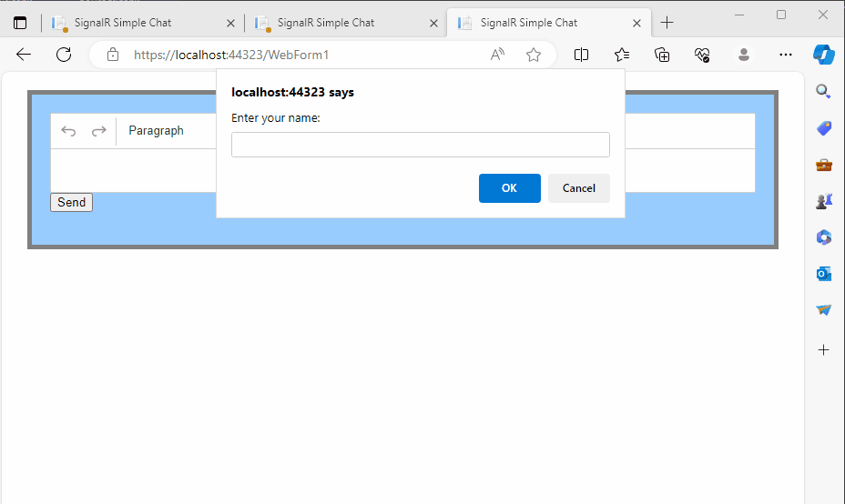
Task: Open Games chess icon in sidebar
Action: point(823,201)
